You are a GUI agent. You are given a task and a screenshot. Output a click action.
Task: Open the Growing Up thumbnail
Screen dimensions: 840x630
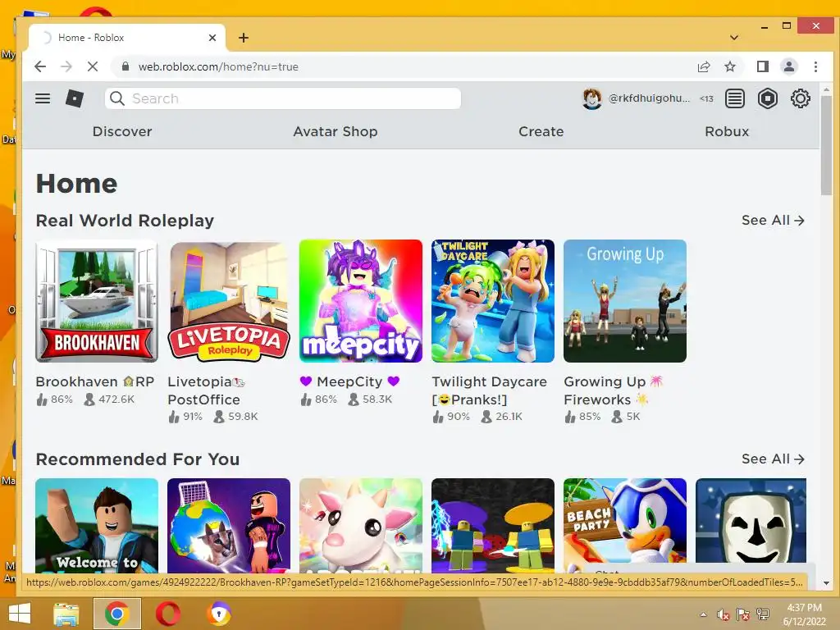tap(624, 301)
